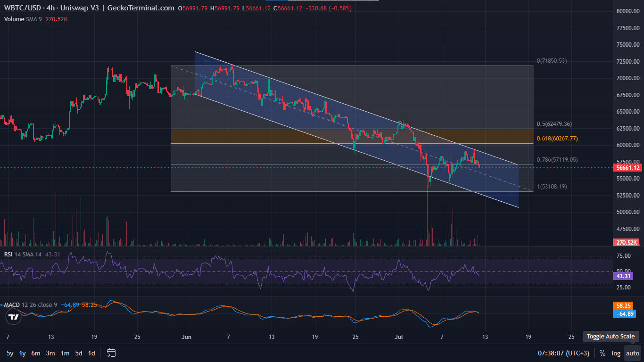Viewport: 644px width, 362px height.
Task: Click the 47500.00 price axis label
Action: coord(628,229)
